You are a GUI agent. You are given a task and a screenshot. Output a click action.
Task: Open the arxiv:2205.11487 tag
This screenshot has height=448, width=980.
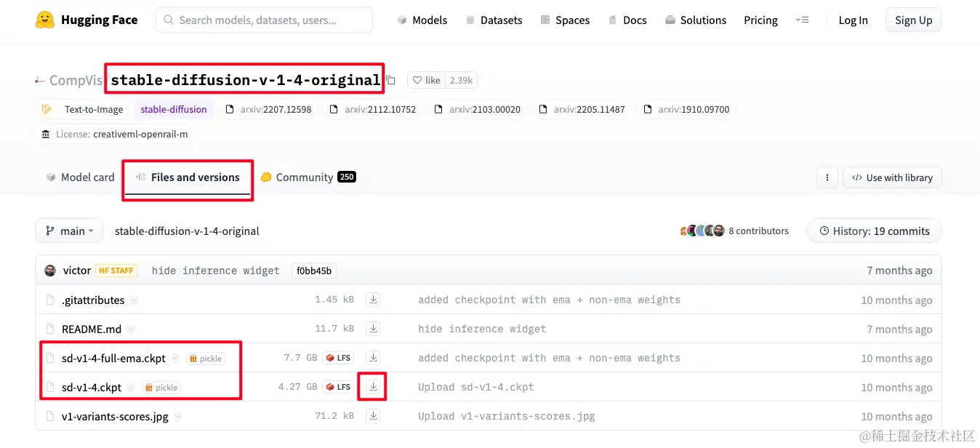click(x=582, y=109)
